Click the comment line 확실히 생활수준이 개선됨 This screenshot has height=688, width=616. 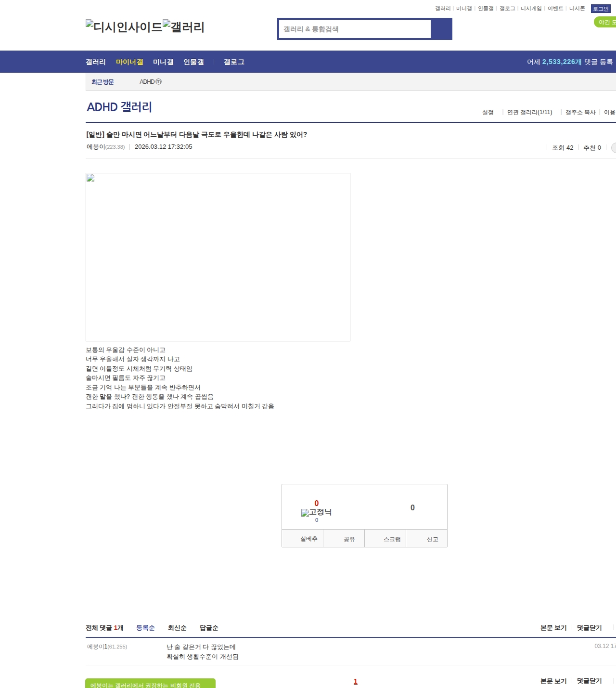click(203, 657)
